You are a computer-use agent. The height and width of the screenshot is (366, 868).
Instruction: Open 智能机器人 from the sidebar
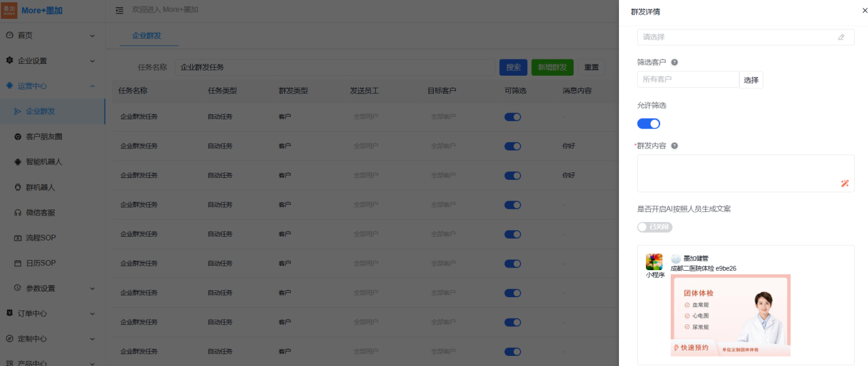click(43, 162)
